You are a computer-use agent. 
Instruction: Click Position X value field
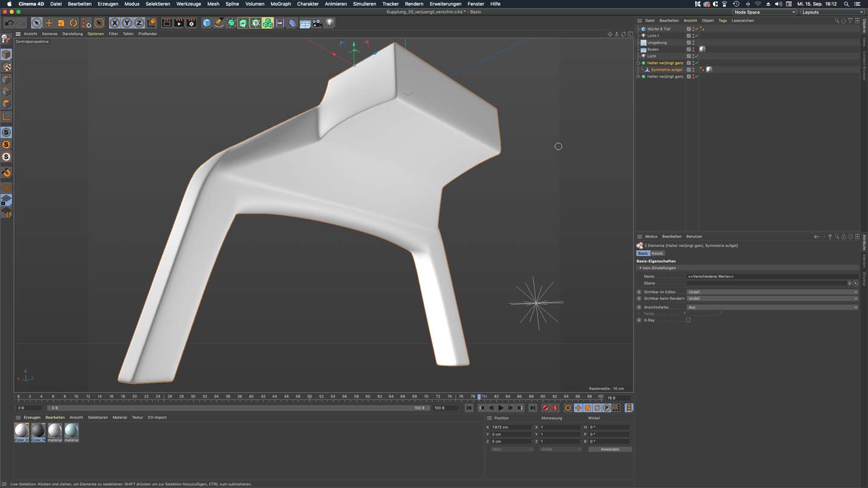tap(511, 427)
